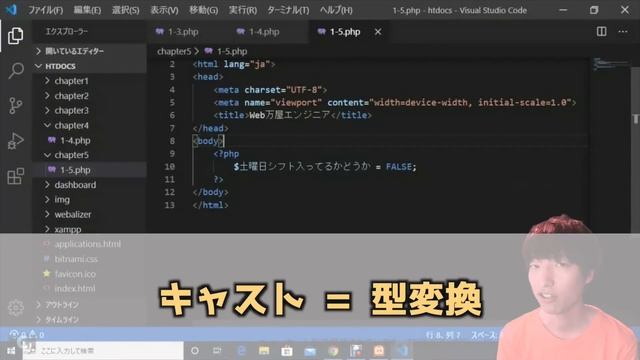Click the title tag text on line 6
The width and height of the screenshot is (640, 360).
pos(289,115)
